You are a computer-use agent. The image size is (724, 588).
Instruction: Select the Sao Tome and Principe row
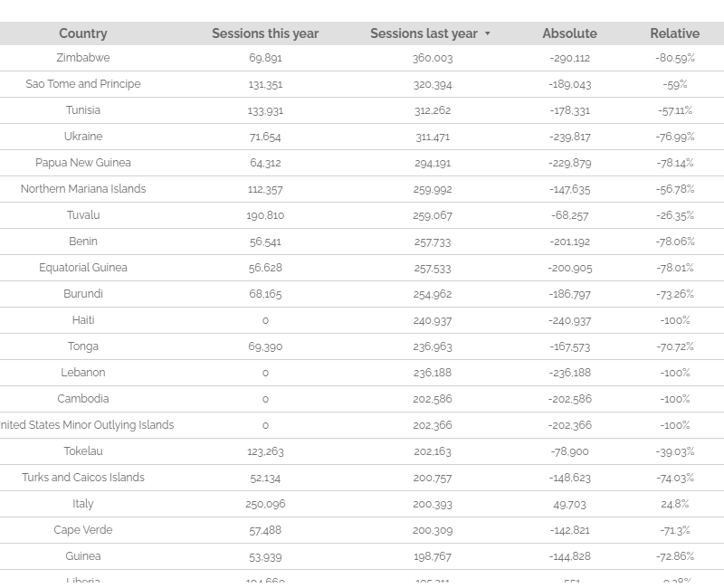click(82, 84)
